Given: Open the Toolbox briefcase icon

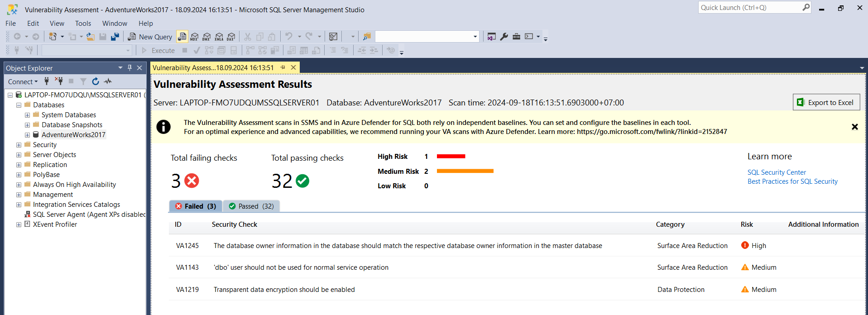Looking at the screenshot, I should tap(516, 37).
